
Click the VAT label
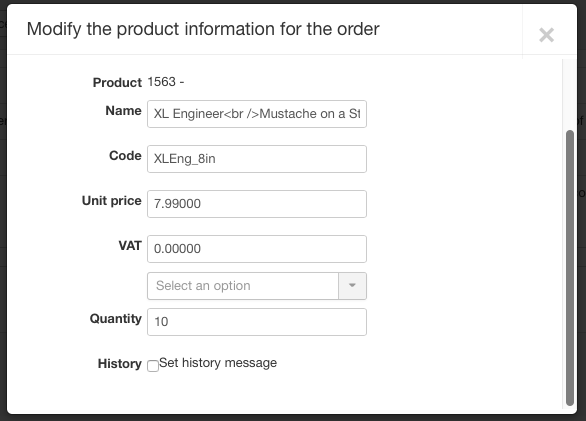click(x=130, y=246)
